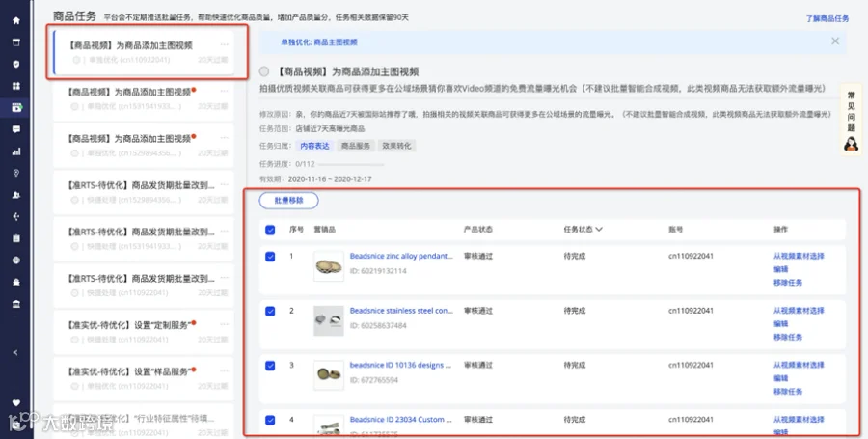Click the location pin sidebar icon

(x=16, y=173)
